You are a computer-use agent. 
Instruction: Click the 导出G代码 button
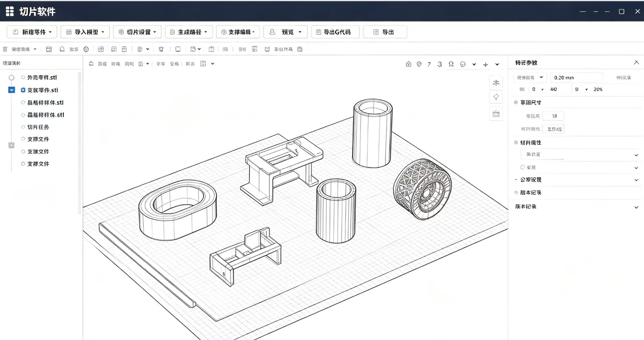335,32
